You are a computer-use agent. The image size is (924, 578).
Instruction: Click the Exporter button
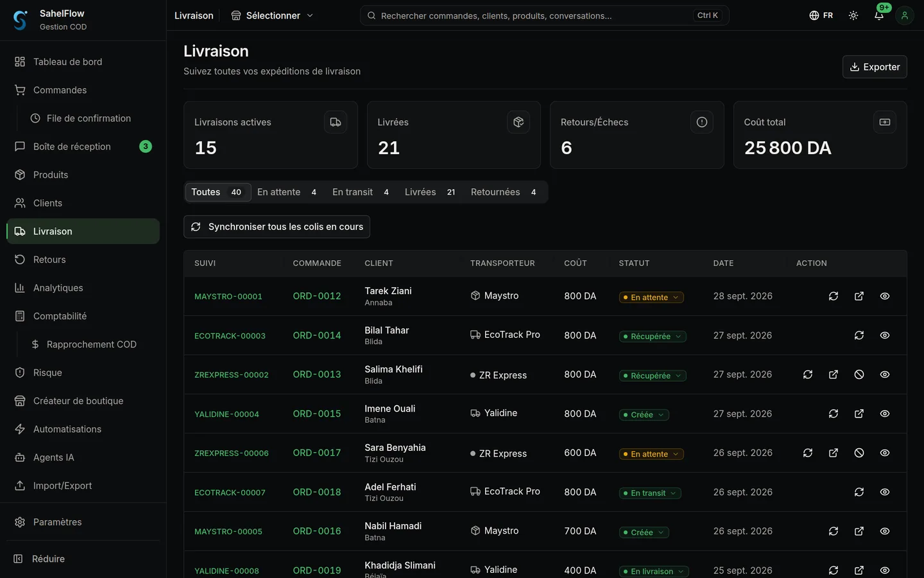pos(875,67)
